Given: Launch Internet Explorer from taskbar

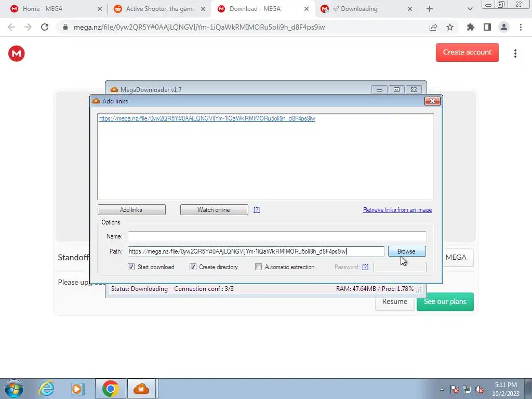Looking at the screenshot, I should point(46,389).
